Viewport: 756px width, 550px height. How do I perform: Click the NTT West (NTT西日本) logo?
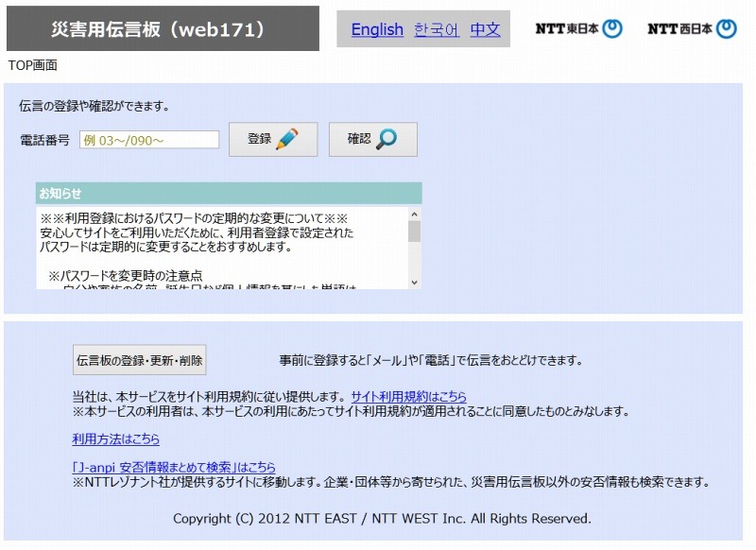(692, 29)
